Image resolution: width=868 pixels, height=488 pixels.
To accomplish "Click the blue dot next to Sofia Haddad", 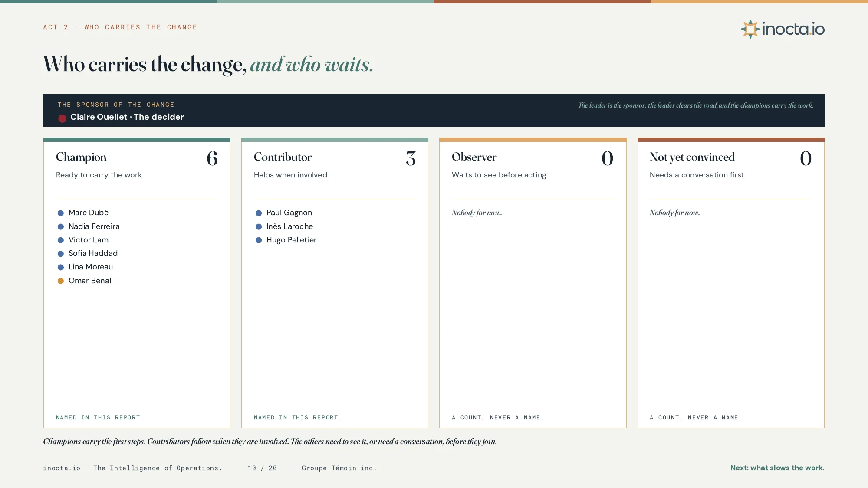I will pos(61,254).
